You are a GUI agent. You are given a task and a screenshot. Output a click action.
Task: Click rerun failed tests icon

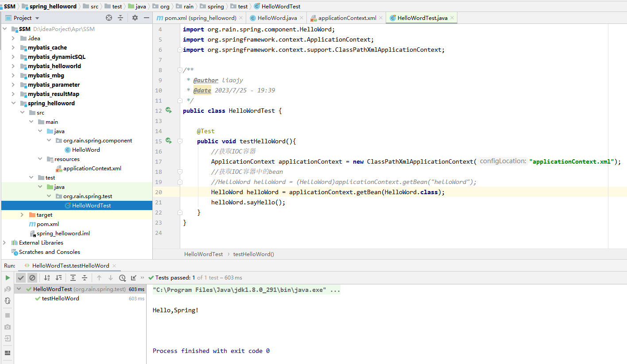(8, 289)
